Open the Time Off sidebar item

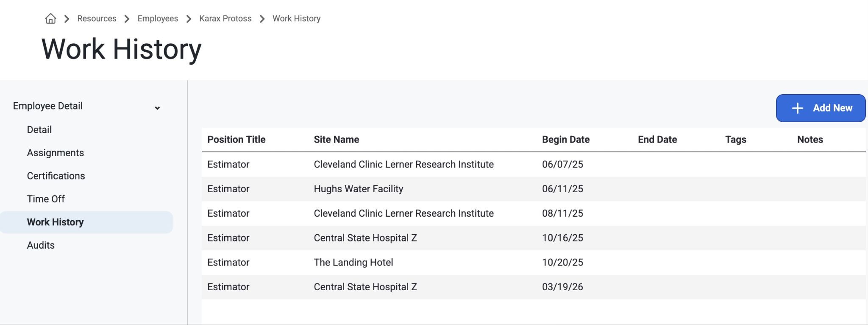click(46, 199)
